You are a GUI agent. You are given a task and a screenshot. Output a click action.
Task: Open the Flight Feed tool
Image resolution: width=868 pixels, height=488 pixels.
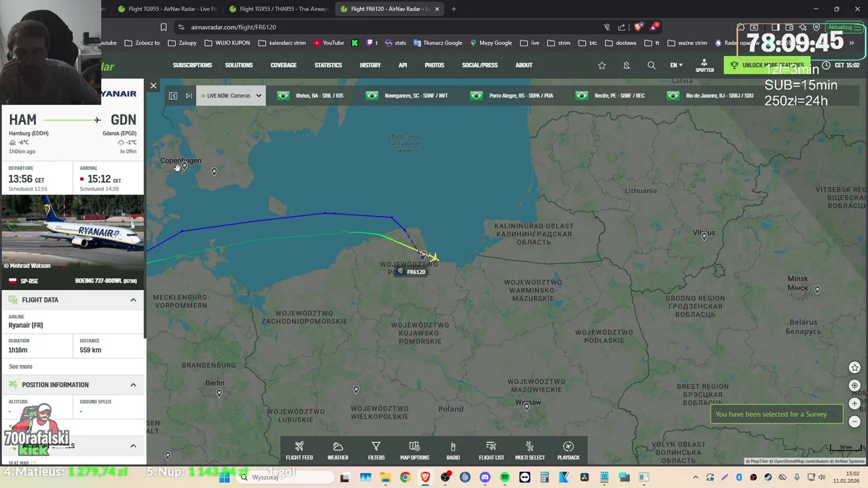[x=299, y=451]
